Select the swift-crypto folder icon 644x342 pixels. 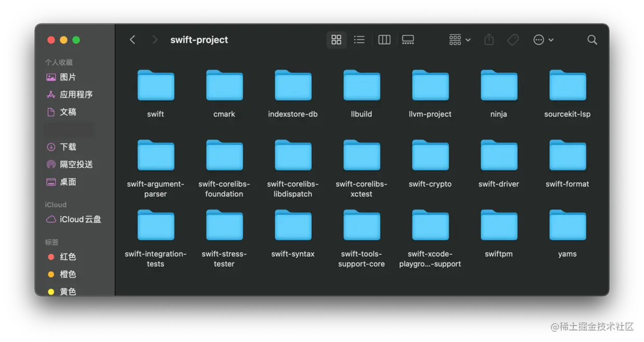(430, 155)
